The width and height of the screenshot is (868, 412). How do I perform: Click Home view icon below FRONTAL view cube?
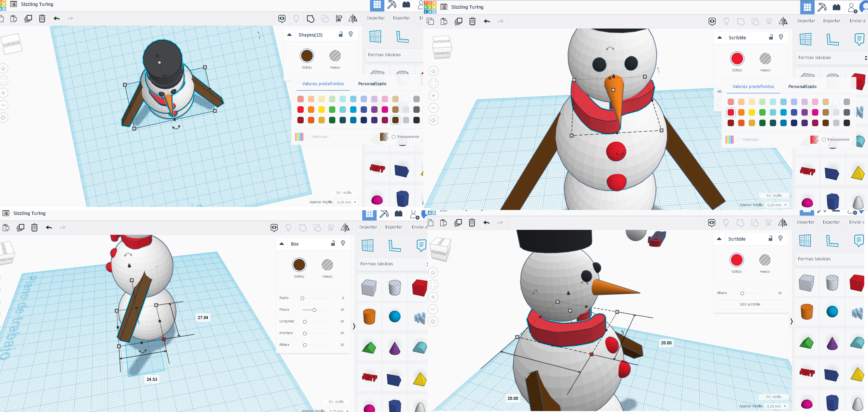point(433,71)
